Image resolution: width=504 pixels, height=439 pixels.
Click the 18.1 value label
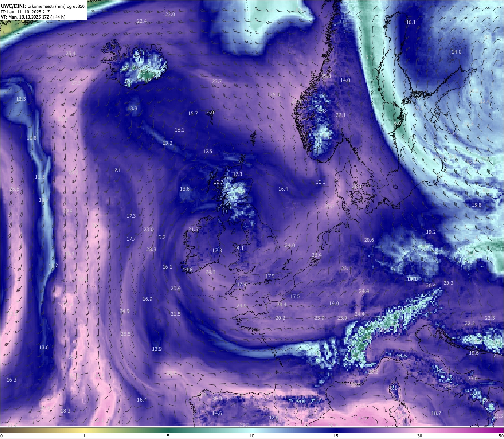coord(180,130)
